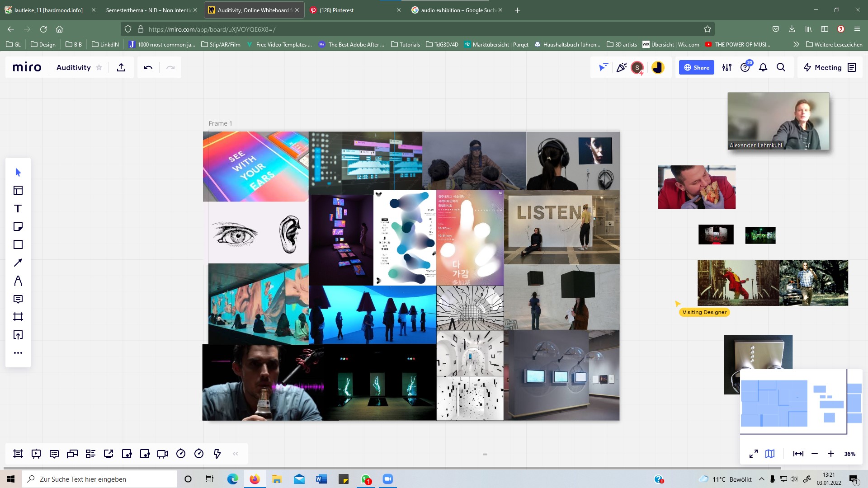868x488 pixels.
Task: Toggle the minimap view
Action: coord(770,454)
